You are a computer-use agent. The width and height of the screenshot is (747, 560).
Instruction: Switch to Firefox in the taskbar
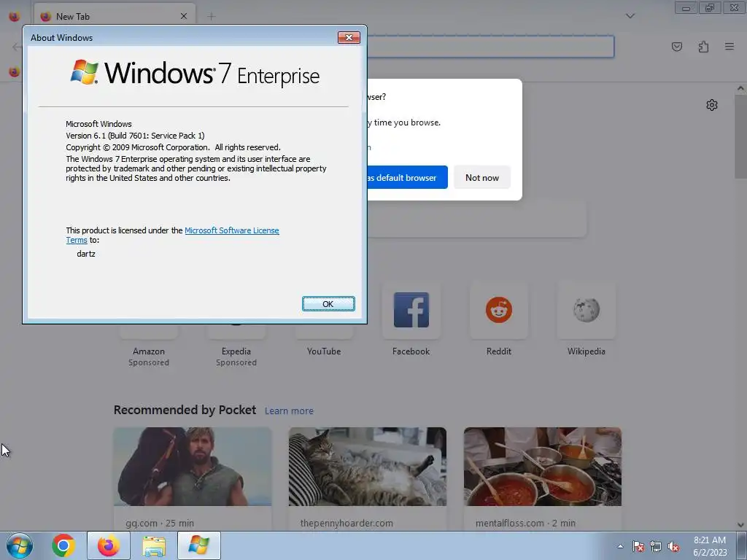109,545
